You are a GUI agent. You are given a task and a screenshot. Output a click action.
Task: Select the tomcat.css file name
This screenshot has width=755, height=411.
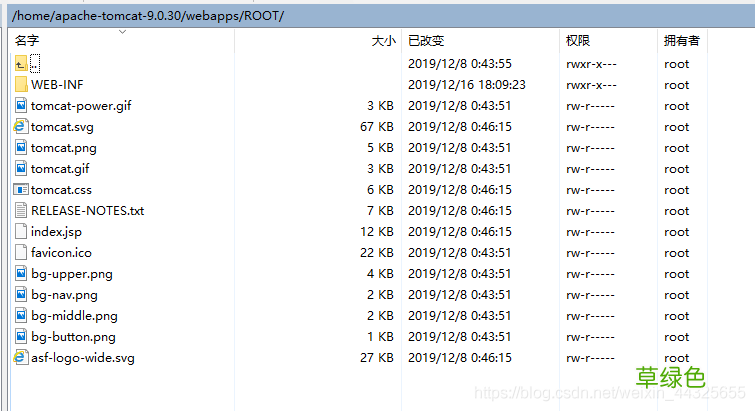click(61, 190)
